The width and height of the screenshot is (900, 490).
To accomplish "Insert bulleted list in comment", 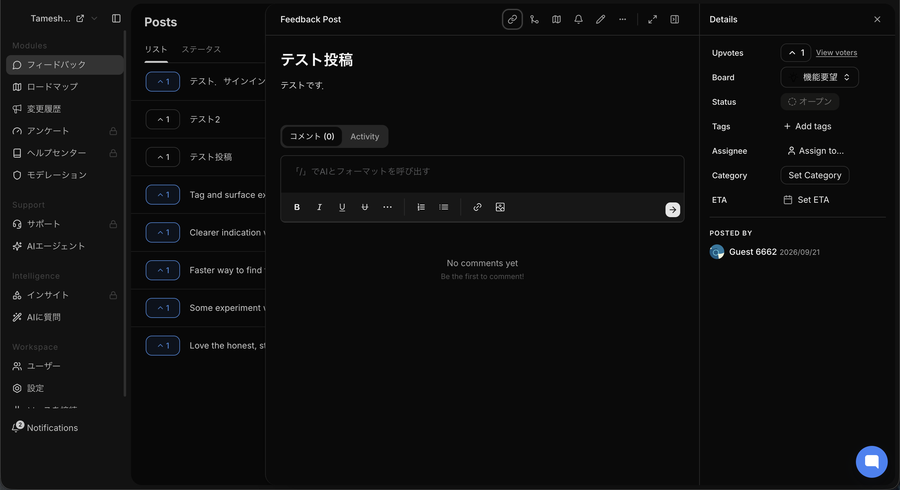I will click(x=444, y=207).
